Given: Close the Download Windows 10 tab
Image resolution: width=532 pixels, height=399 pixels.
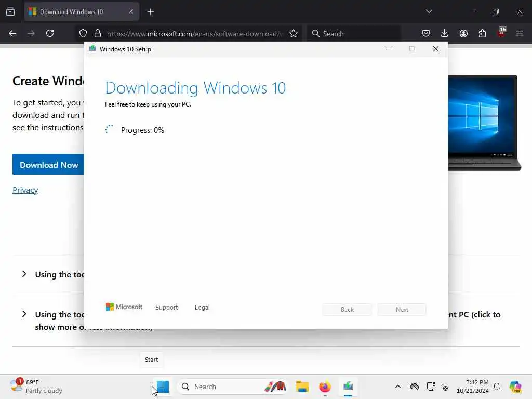Looking at the screenshot, I should coord(131,11).
